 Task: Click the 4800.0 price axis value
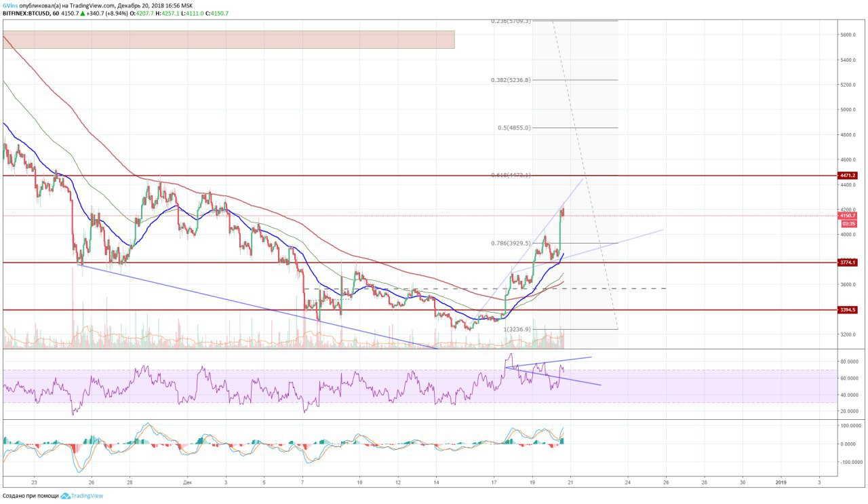click(x=849, y=135)
